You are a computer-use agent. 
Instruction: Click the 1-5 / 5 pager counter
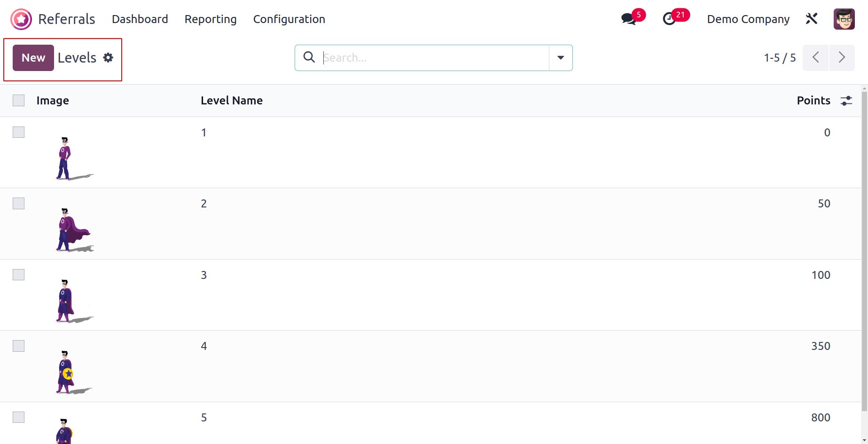[780, 58]
